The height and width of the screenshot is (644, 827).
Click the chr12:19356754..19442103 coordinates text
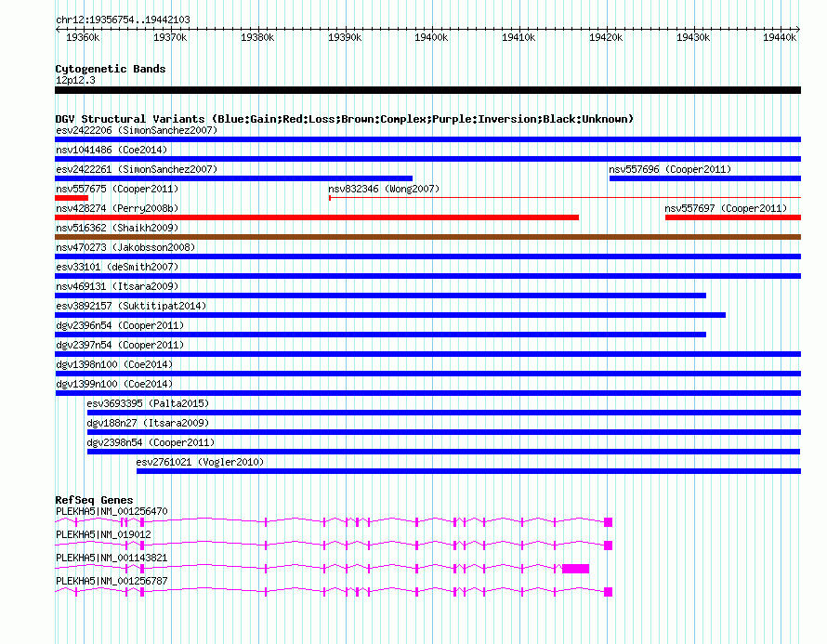123,20
